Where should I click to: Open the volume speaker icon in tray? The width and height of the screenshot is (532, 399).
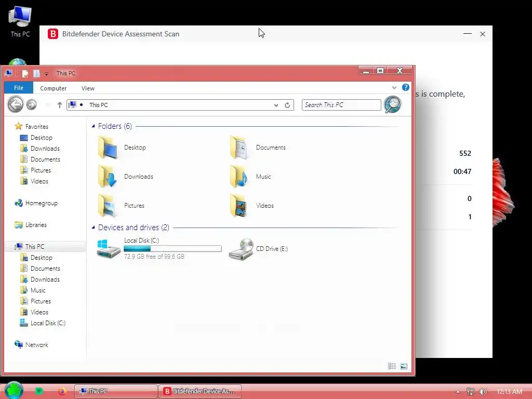coord(483,392)
